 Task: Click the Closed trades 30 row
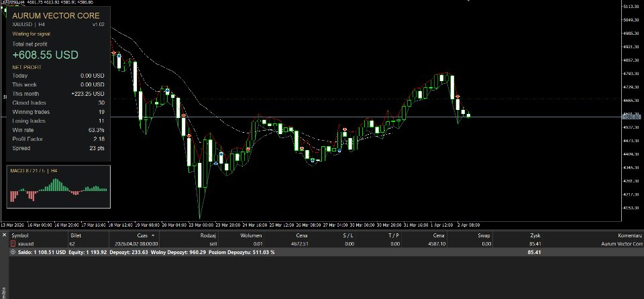[x=58, y=103]
